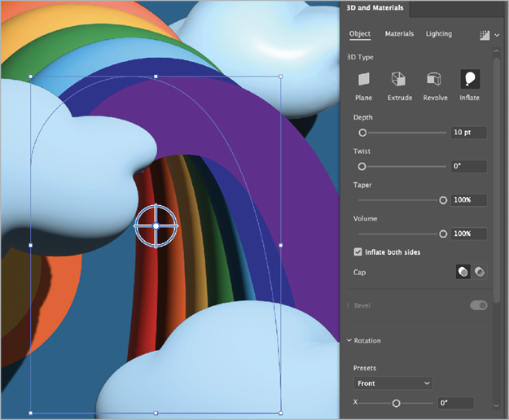Click the render with ray tracing icon
Screen dimensions: 509x420
pyautogui.click(x=485, y=35)
